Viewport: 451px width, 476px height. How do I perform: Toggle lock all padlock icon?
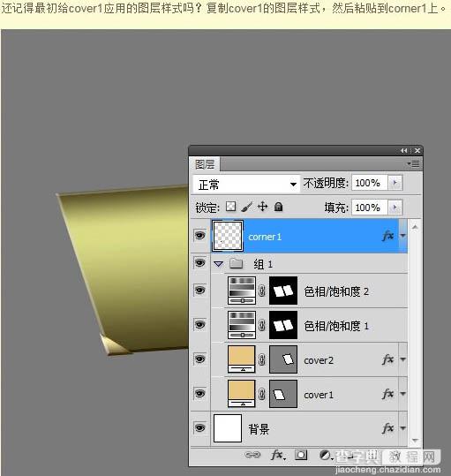click(278, 207)
